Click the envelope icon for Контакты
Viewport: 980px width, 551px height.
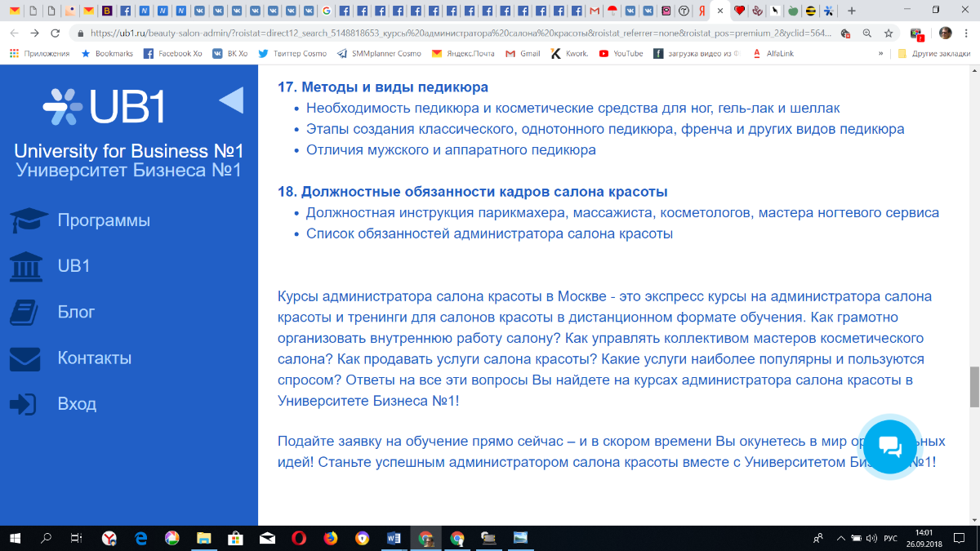tap(26, 358)
